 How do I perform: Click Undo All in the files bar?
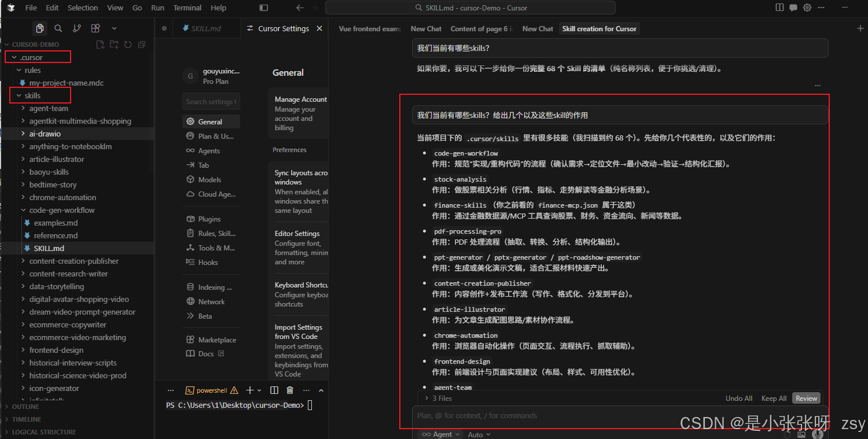(x=738, y=398)
